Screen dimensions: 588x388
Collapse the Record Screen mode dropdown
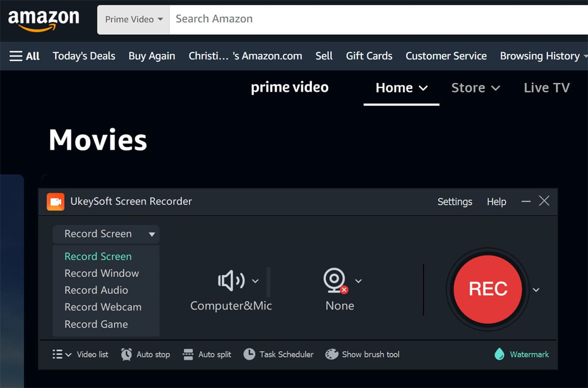click(106, 234)
